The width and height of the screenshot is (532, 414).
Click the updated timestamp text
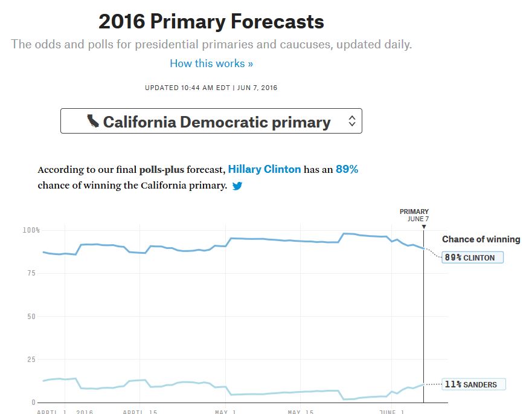(x=211, y=88)
